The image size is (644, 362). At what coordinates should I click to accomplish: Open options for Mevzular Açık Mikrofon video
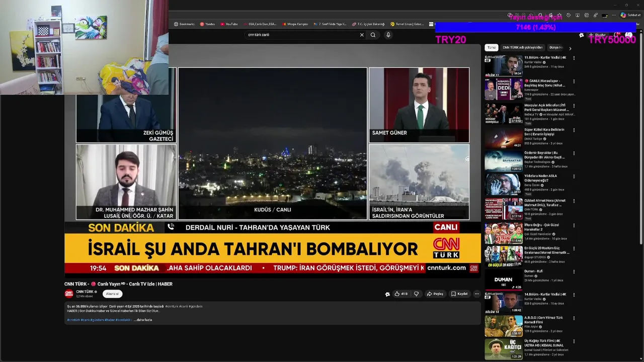pyautogui.click(x=574, y=106)
